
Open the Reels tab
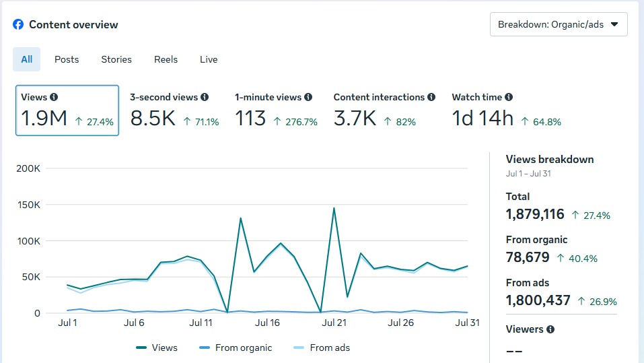pos(166,59)
